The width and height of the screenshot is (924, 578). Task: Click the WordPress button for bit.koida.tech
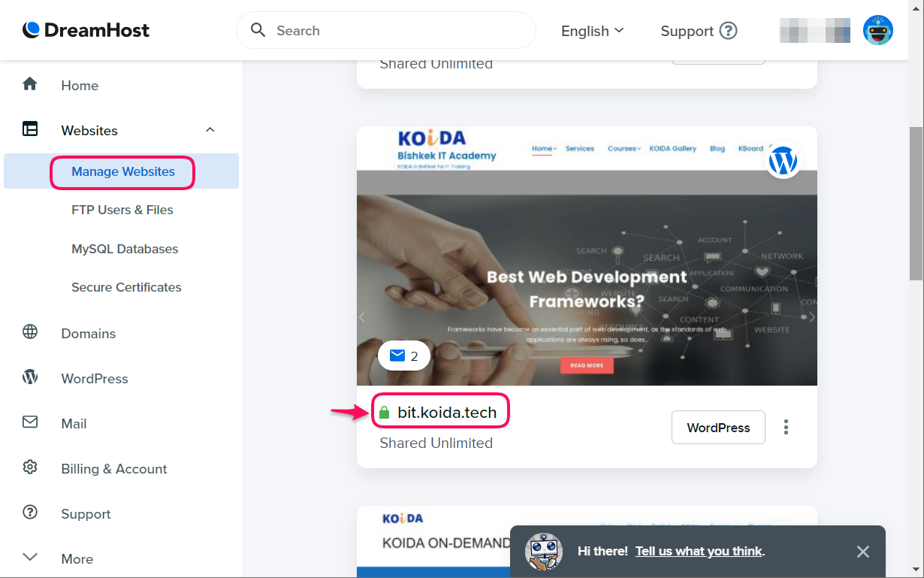click(718, 428)
